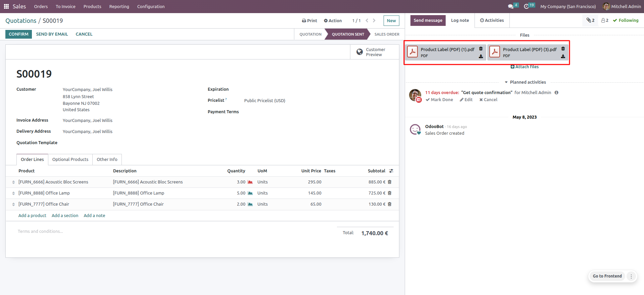
Task: Delete the Product Label (PDF) (1).pdf attachment
Action: pyautogui.click(x=481, y=49)
